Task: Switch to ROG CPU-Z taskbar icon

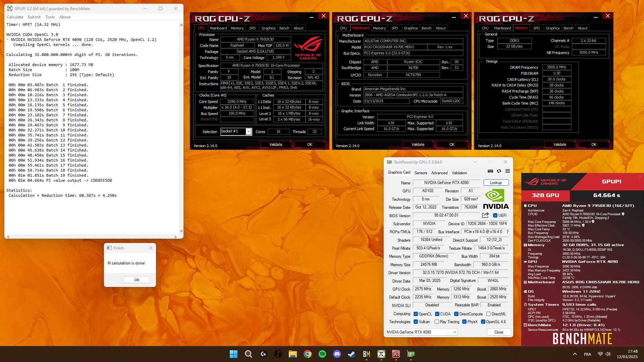Action: coord(396,354)
